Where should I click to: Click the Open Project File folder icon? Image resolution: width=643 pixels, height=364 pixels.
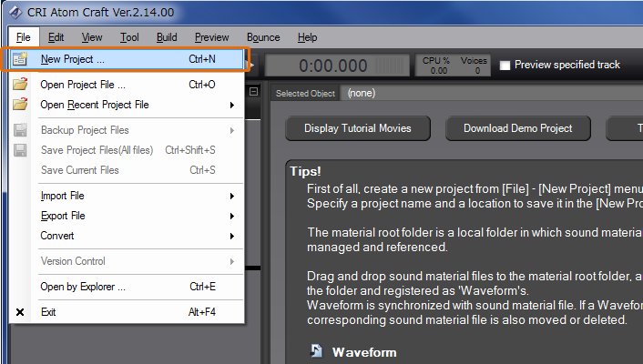(20, 84)
